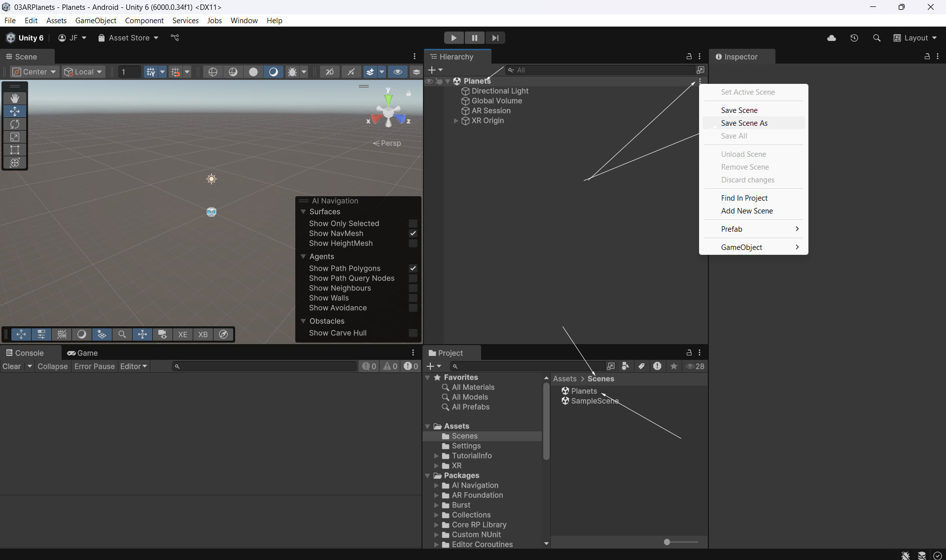
Task: Select the Rotate tool in Scene toolbar
Action: click(x=15, y=124)
